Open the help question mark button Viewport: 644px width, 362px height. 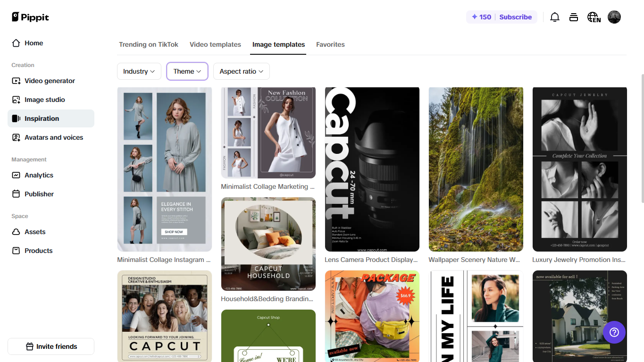tap(614, 332)
